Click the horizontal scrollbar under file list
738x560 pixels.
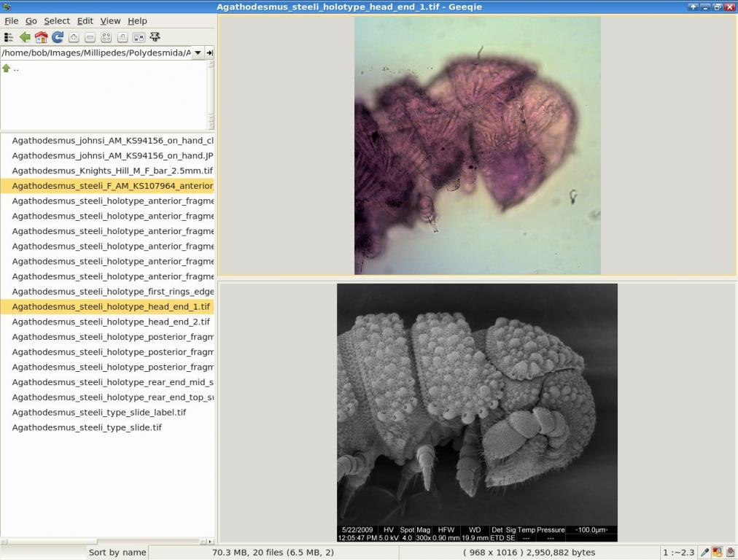[x=107, y=541]
